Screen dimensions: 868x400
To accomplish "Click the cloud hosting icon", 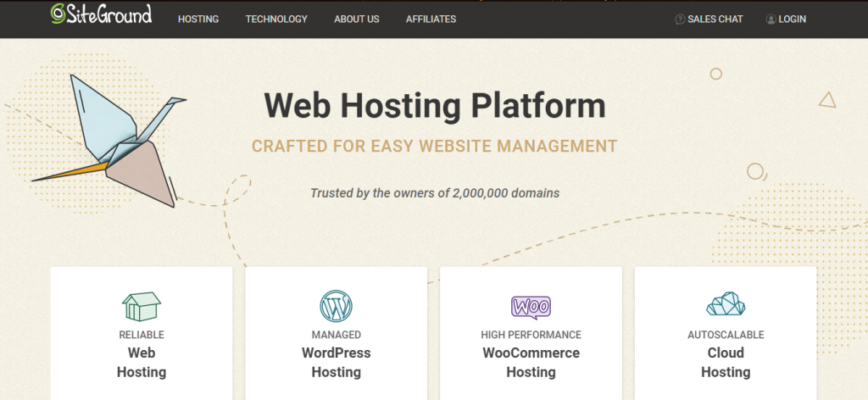I will (726, 304).
